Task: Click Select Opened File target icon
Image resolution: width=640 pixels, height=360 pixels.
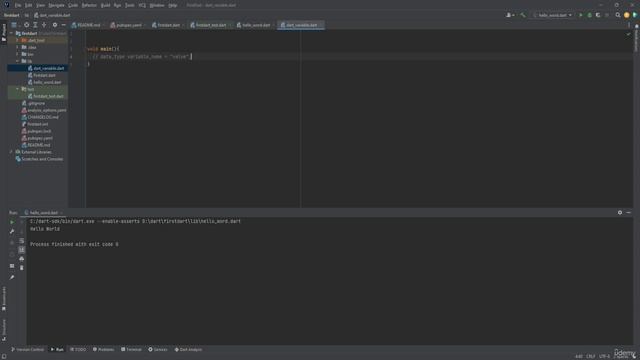Action: (26, 25)
